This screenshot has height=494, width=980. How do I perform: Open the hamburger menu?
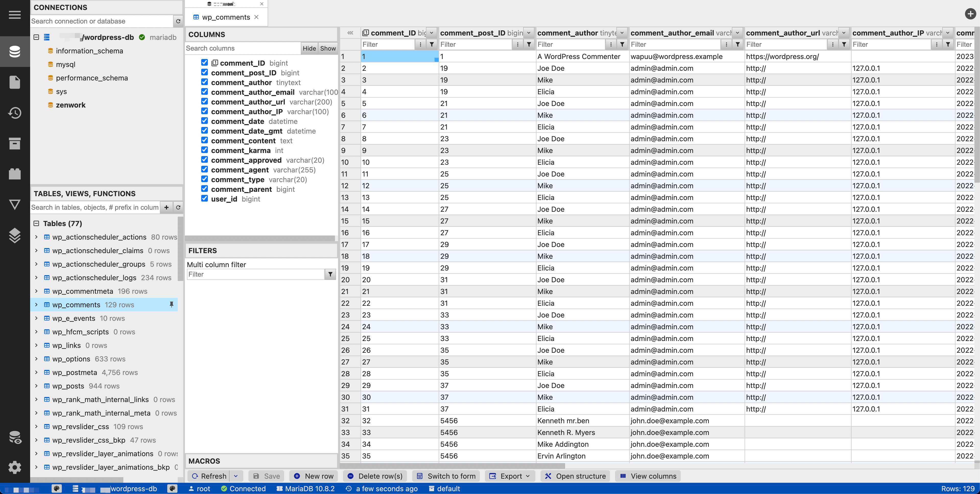tap(15, 15)
